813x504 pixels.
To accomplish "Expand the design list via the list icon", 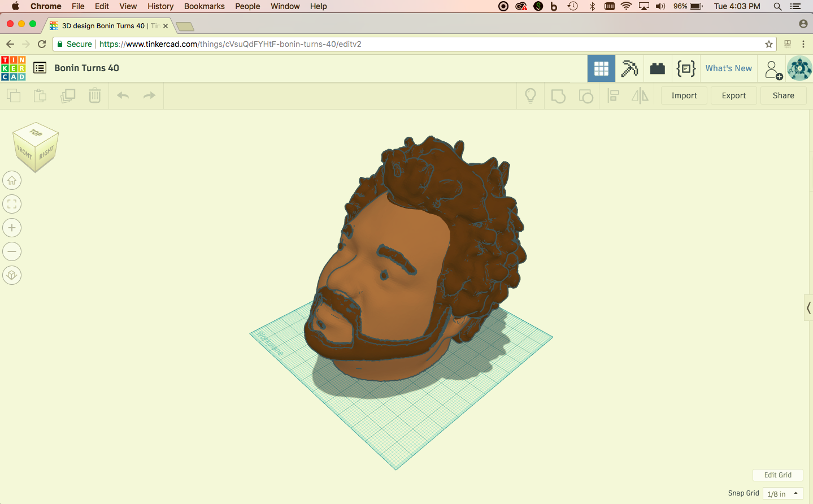I will click(x=40, y=68).
